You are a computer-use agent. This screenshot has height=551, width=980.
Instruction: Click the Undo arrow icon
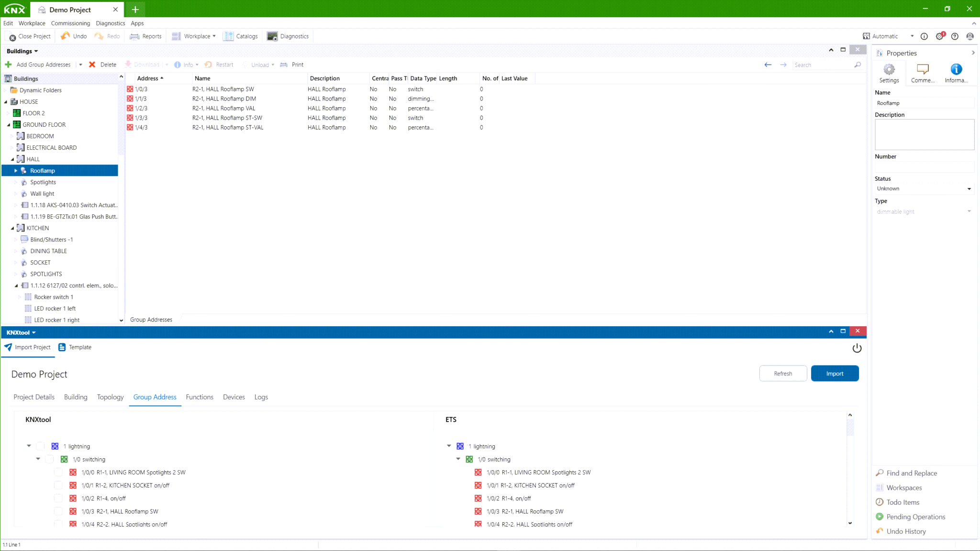[66, 36]
